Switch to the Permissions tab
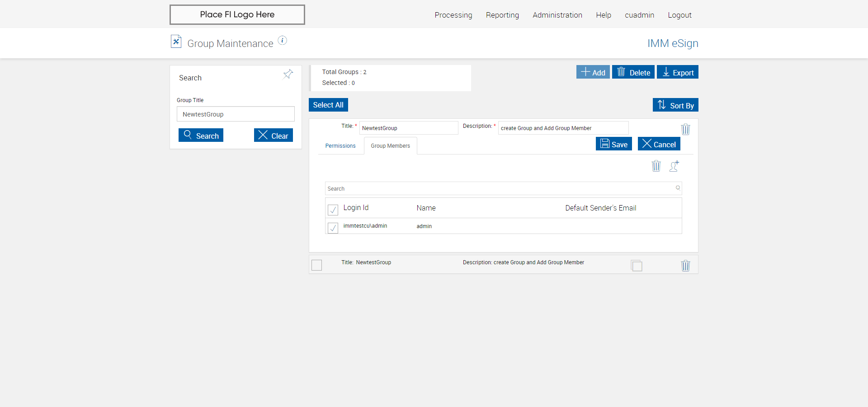Viewport: 868px width, 407px height. 340,146
